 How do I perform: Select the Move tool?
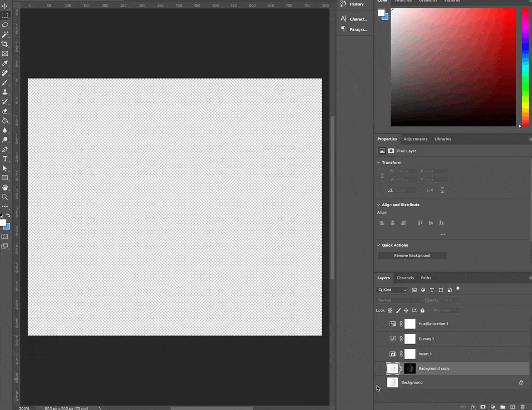pos(5,6)
